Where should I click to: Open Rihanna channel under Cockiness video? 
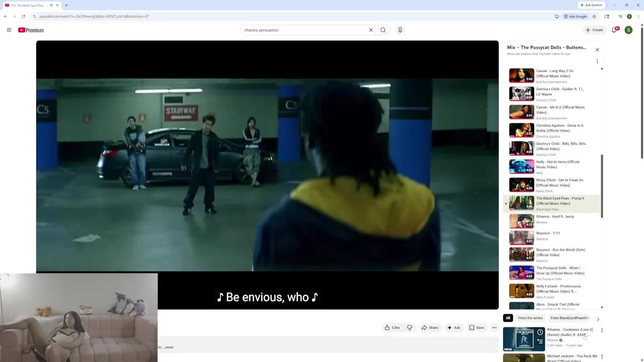[553, 340]
